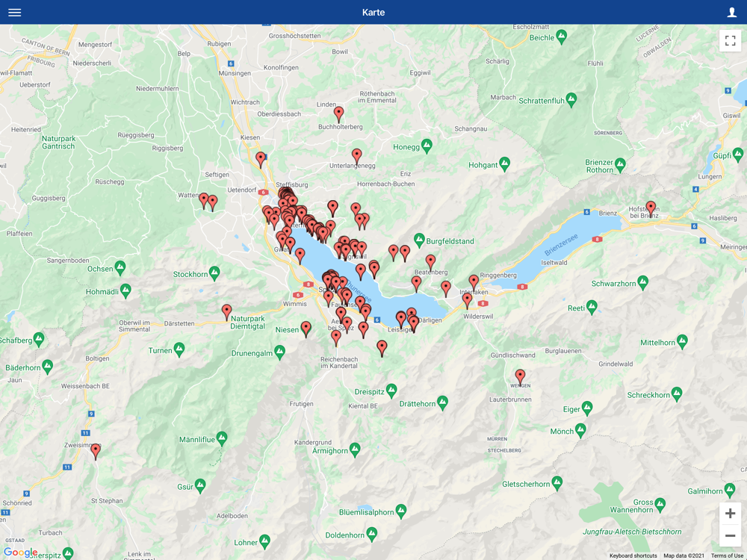
Task: Click the Jungfrau-Aletsch-Bietschhorn park label
Action: tap(632, 532)
